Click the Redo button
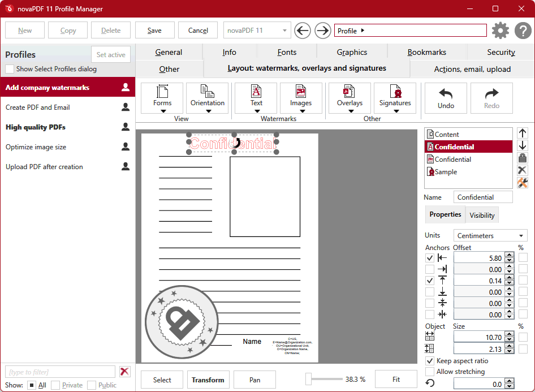Viewport: 535px width, 392px height. tap(491, 98)
